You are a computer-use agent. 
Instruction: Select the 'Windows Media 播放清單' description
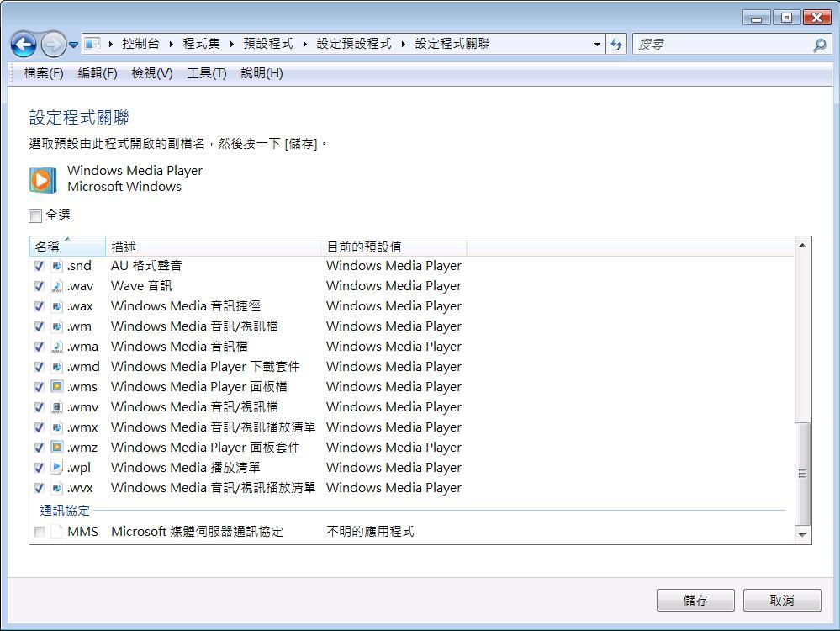pyautogui.click(x=185, y=468)
